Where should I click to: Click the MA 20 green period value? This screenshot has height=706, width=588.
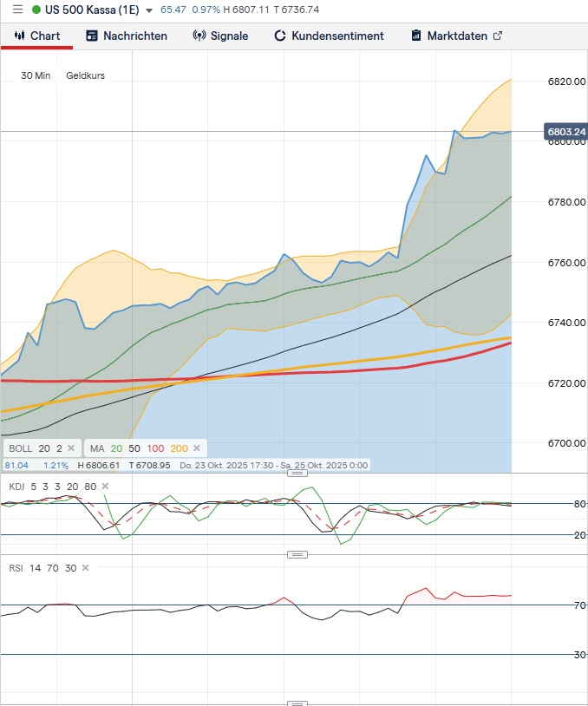point(116,448)
